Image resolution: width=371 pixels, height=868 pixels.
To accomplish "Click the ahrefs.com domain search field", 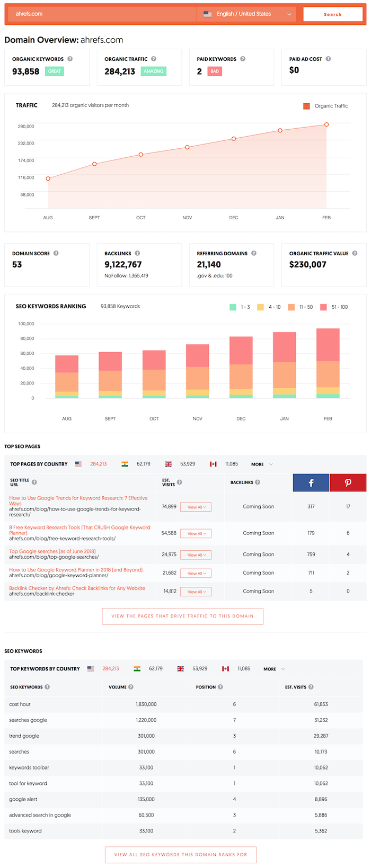I will coord(102,14).
